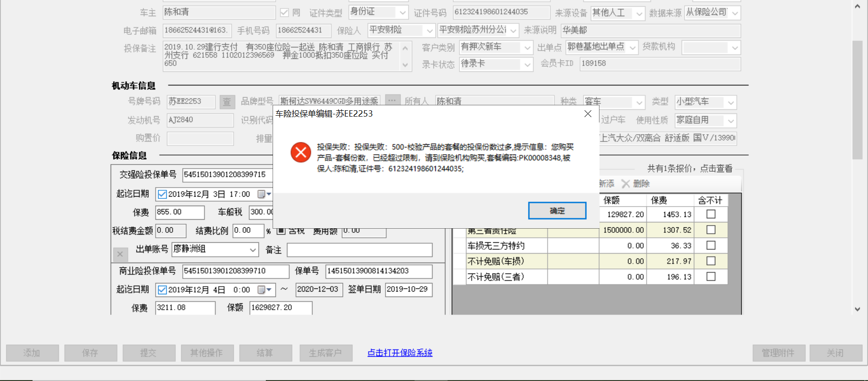Click the 交强险投保单号 field
This screenshot has height=381, width=868.
[227, 175]
